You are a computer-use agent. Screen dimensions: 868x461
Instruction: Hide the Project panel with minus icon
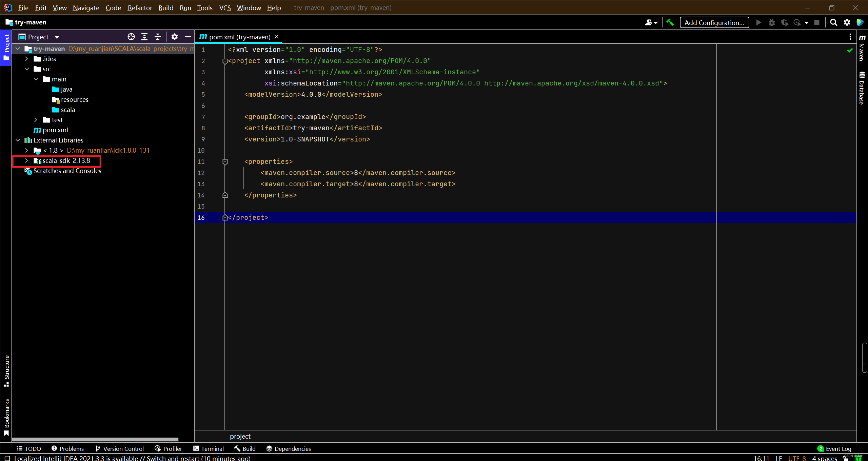click(188, 37)
